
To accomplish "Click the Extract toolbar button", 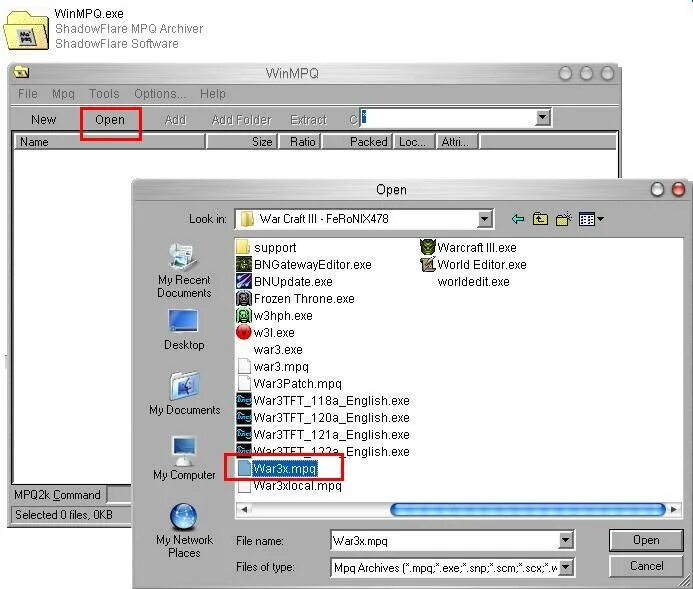I will coord(308,120).
